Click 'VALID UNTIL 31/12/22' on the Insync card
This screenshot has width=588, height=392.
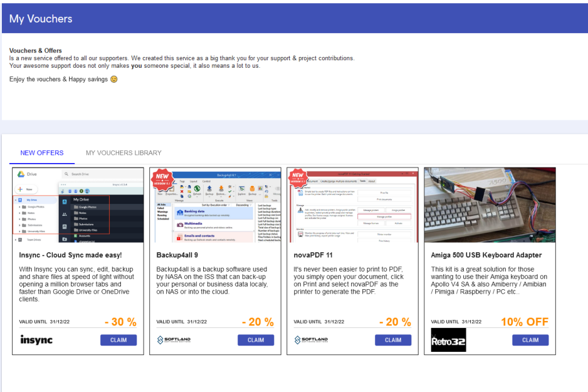tap(45, 322)
